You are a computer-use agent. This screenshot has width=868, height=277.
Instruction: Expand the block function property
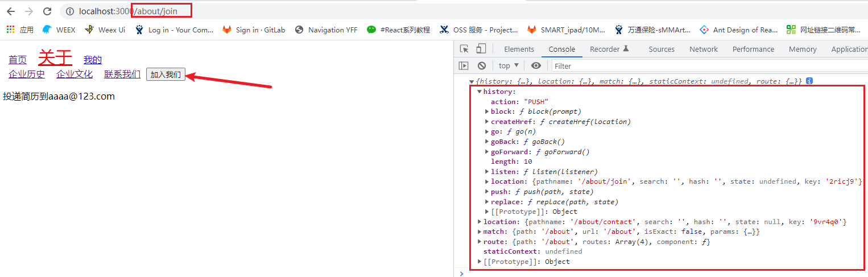pos(487,111)
